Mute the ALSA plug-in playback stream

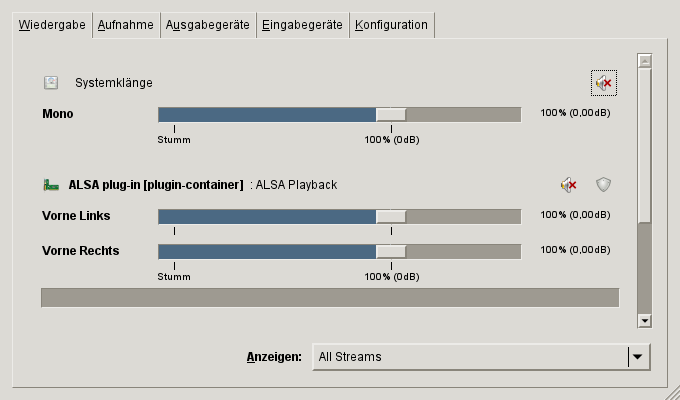[x=568, y=185]
